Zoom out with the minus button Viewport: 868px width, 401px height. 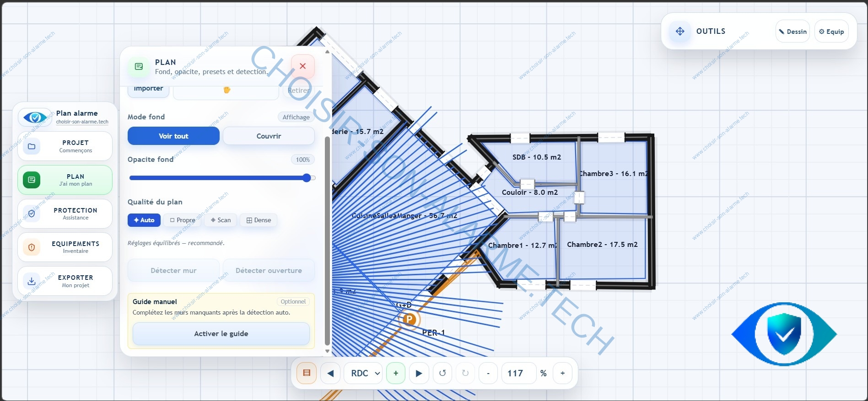[x=488, y=373]
